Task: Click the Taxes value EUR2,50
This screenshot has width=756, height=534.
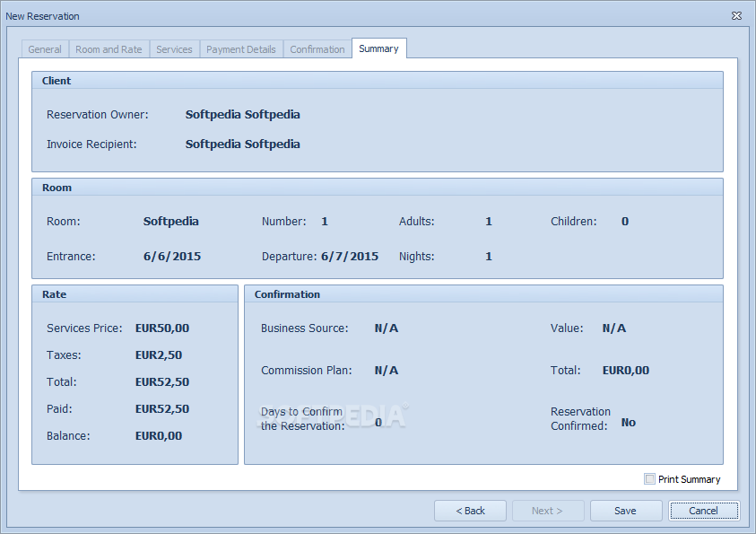Action: [159, 355]
